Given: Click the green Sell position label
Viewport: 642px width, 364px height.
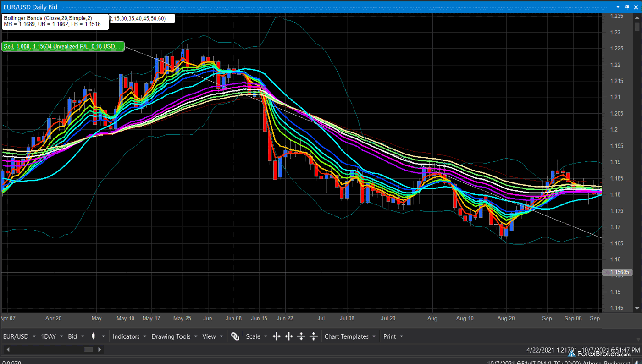Looking at the screenshot, I should pos(62,46).
